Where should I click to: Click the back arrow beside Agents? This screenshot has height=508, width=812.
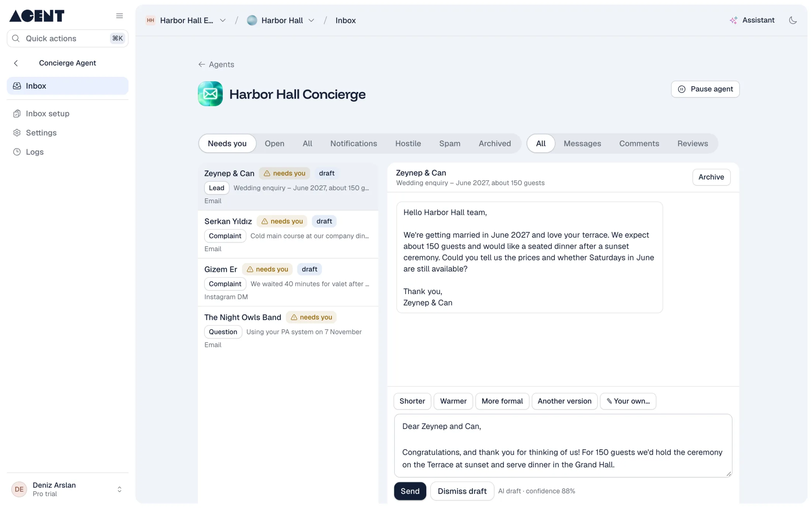[202, 64]
